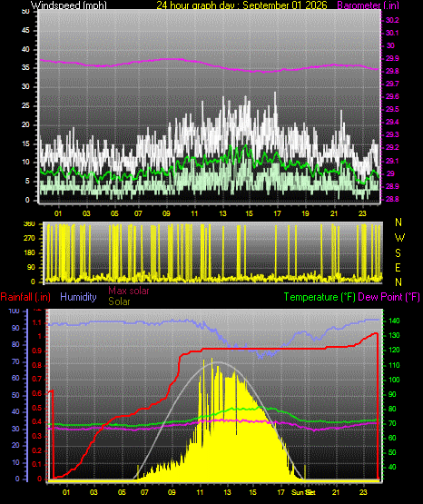Select the green 'Temperature (°F)' legend label
Viewport: 423px width, 504px height.
coord(320,297)
